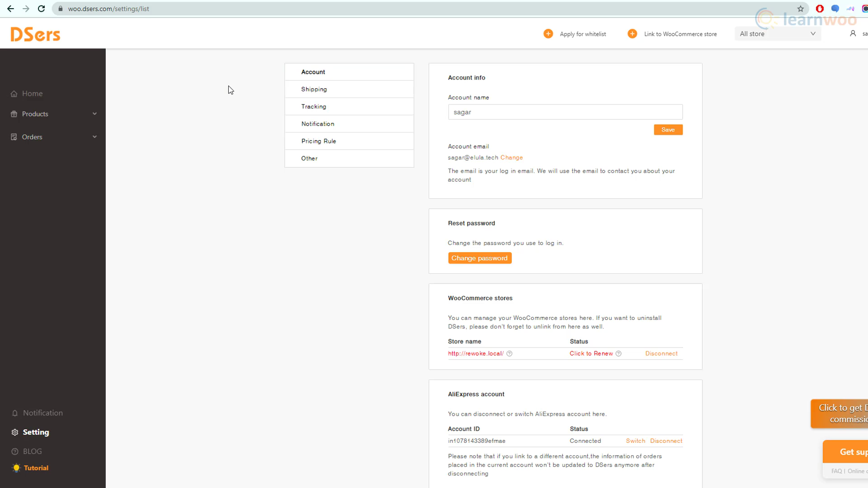Screen dimensions: 868x488
Task: Open Notification in the sidebar
Action: (x=43, y=413)
